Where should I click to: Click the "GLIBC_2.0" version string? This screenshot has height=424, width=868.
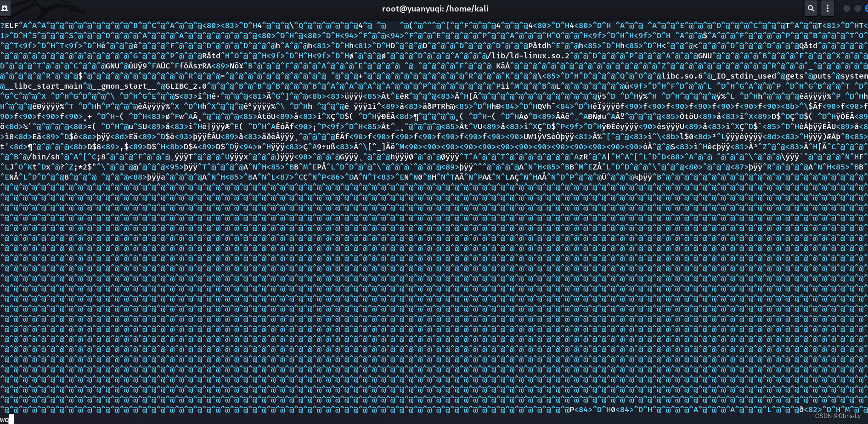click(186, 86)
